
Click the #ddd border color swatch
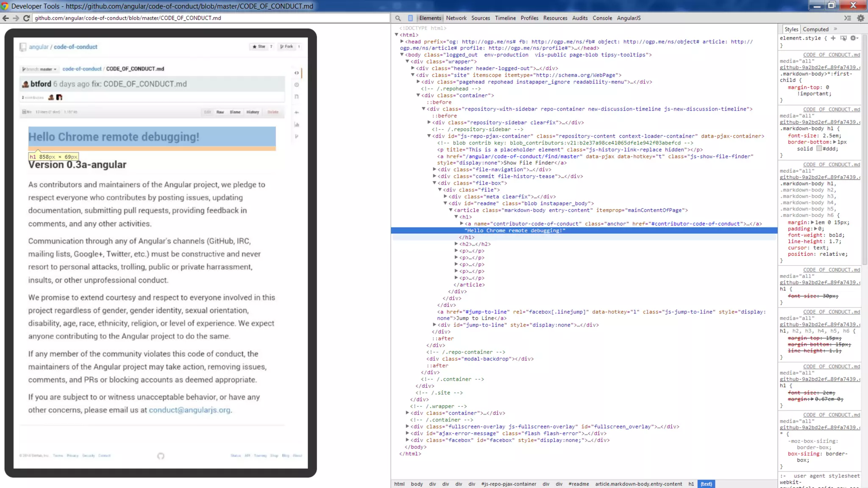click(819, 149)
